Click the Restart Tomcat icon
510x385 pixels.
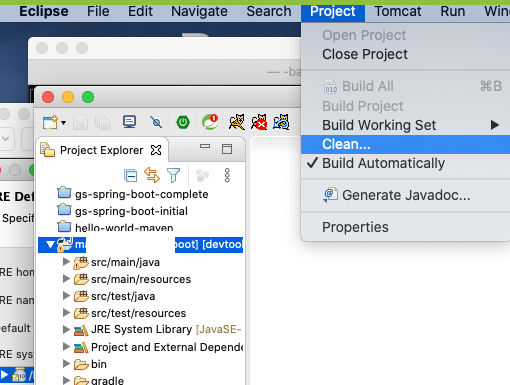tap(281, 122)
